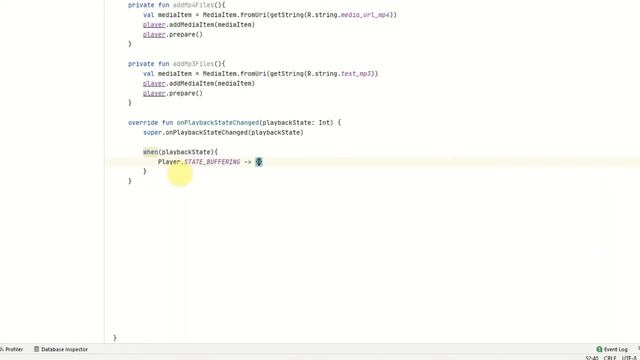Click player.prepare() inside addMp4Files
This screenshot has width=640, height=360.
pyautogui.click(x=173, y=34)
